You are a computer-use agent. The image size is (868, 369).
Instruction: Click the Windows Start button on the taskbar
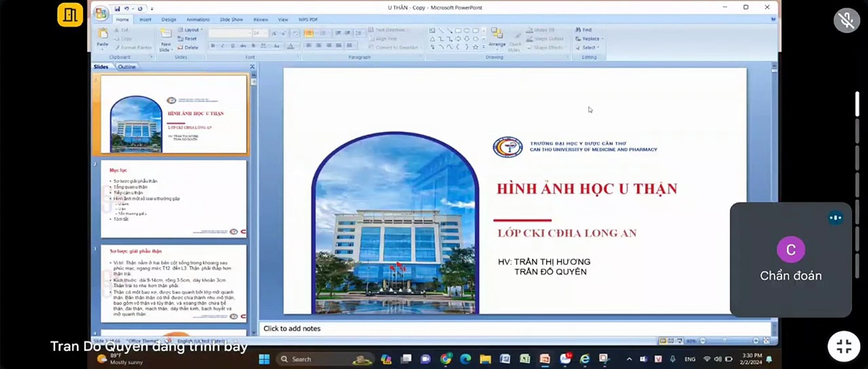[x=264, y=359]
